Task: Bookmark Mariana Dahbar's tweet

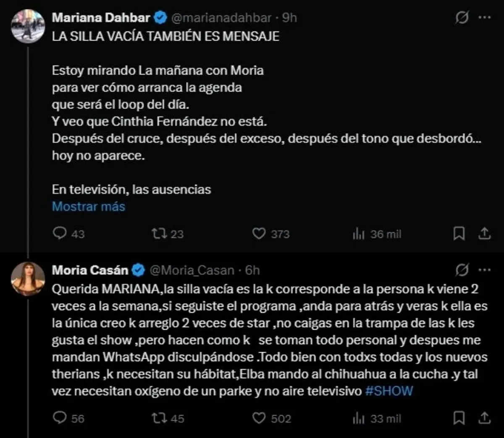Action: point(459,234)
